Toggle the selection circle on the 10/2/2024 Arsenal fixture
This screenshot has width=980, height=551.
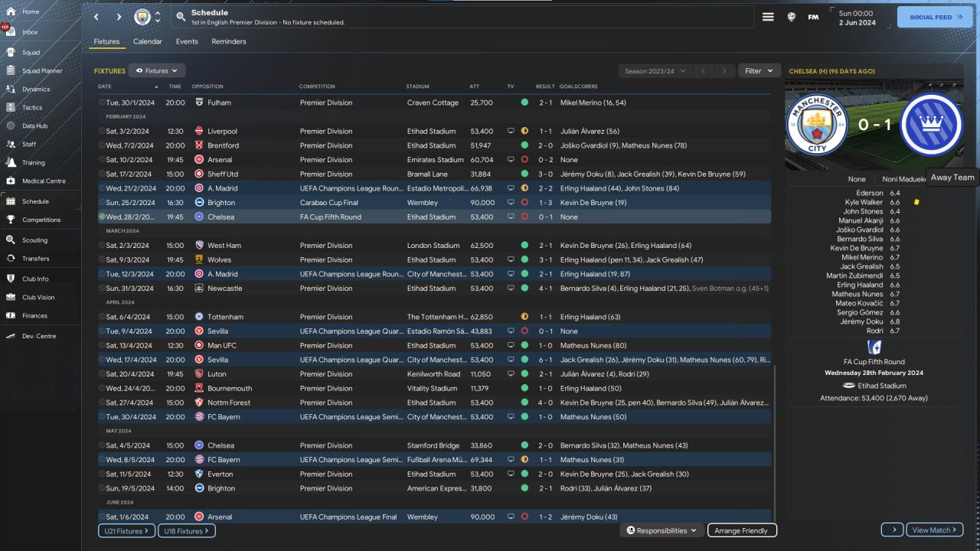(x=102, y=160)
